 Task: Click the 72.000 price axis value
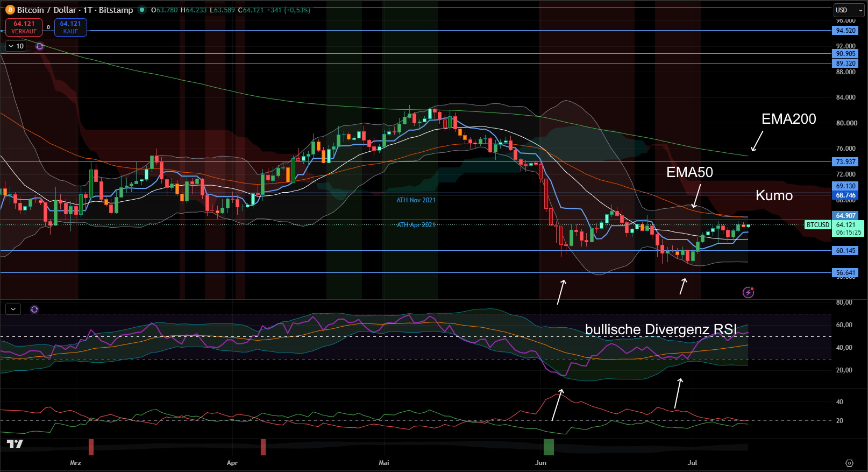(846, 174)
